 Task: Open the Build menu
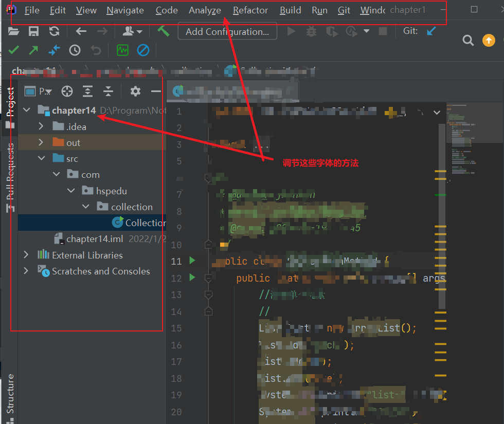tap(290, 10)
